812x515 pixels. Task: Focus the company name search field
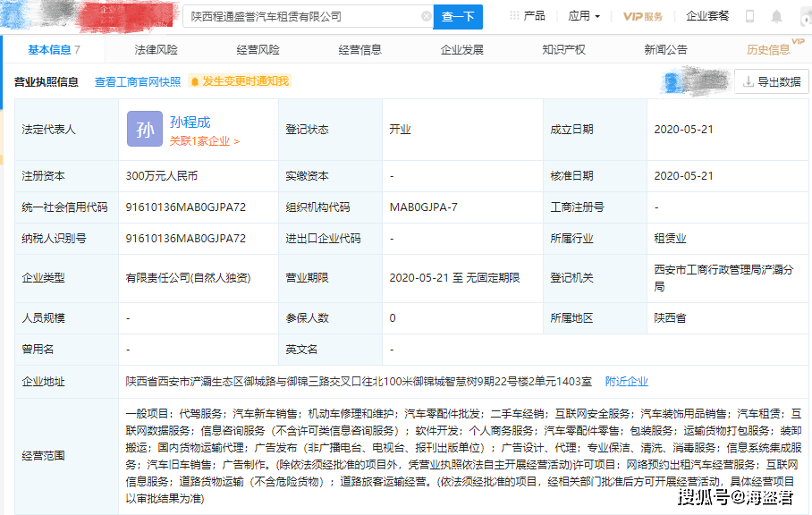pyautogui.click(x=304, y=17)
